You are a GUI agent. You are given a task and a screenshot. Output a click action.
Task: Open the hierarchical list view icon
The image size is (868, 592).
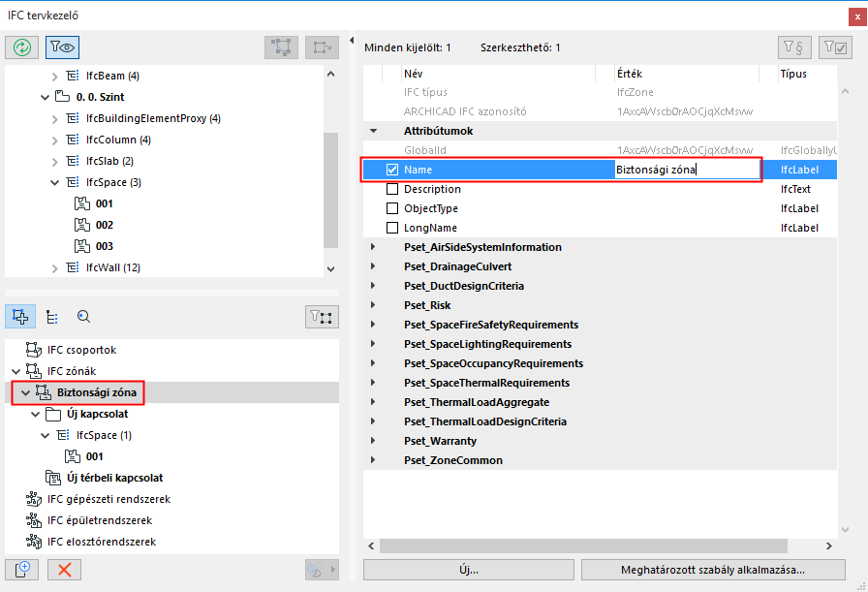[x=51, y=316]
